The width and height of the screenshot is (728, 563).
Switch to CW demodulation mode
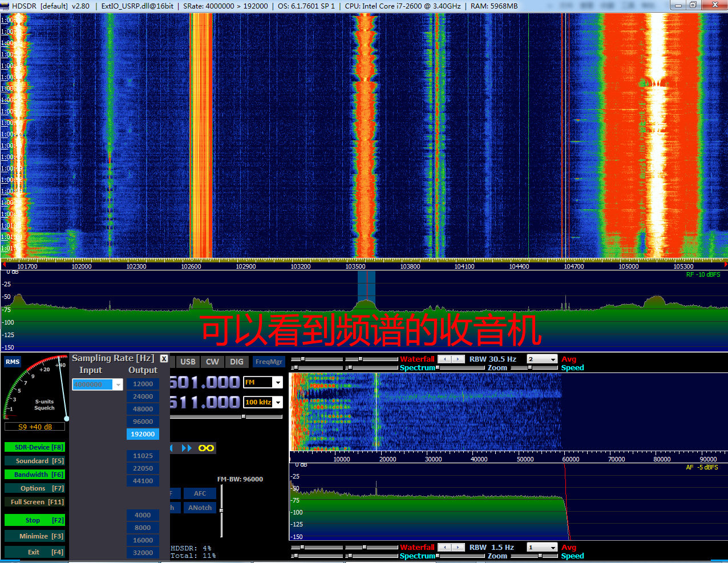(212, 362)
